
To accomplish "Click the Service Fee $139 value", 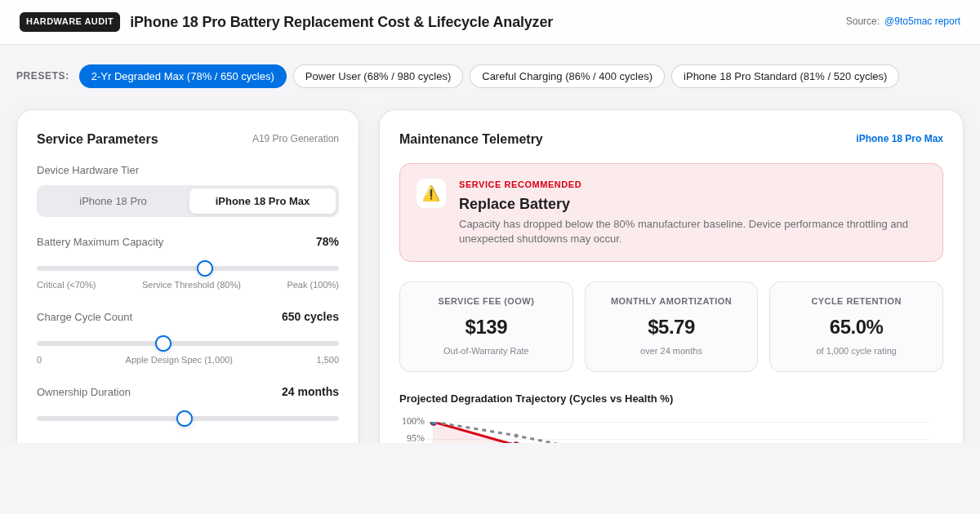I will [486, 327].
